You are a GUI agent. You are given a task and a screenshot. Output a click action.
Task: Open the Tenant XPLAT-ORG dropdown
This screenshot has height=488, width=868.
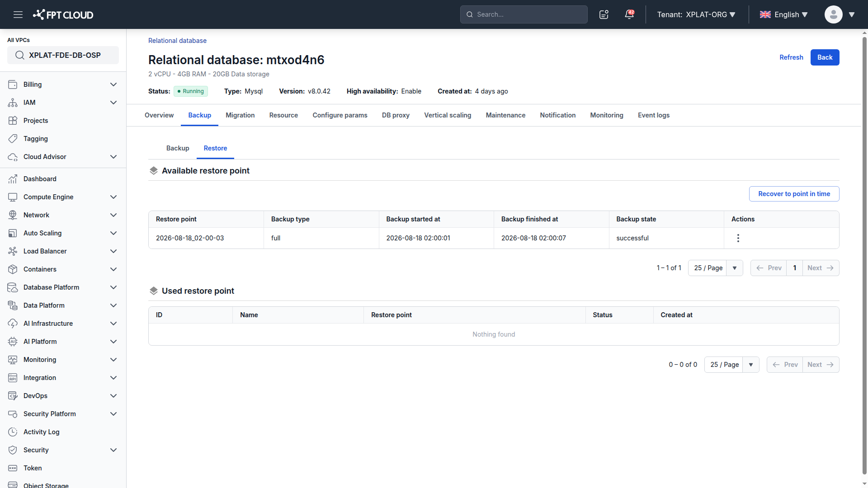tap(696, 14)
